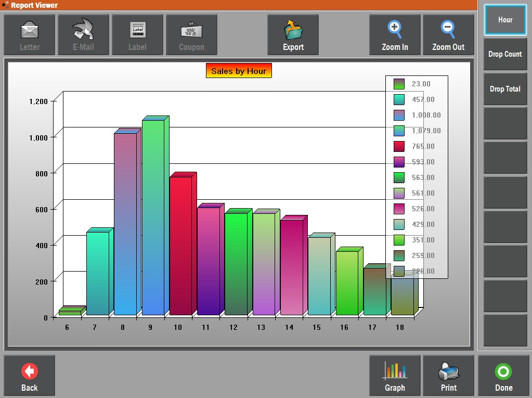
Task: Click the Report Viewer title text
Action: 34,5
